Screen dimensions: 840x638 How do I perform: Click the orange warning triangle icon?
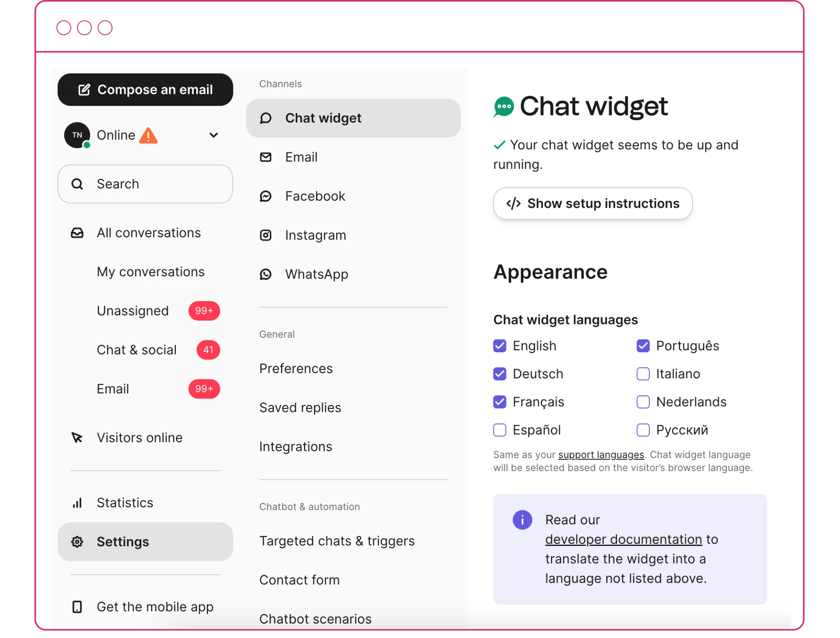click(x=148, y=136)
